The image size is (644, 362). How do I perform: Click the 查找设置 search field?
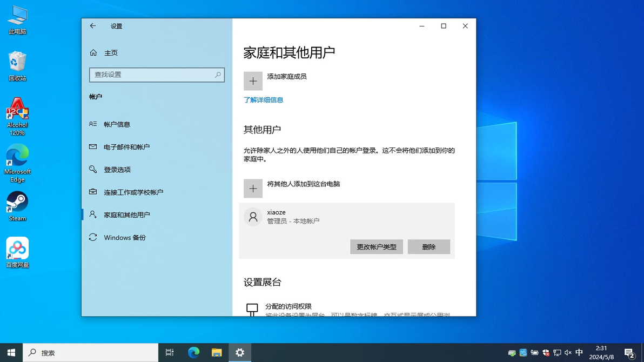coord(157,75)
